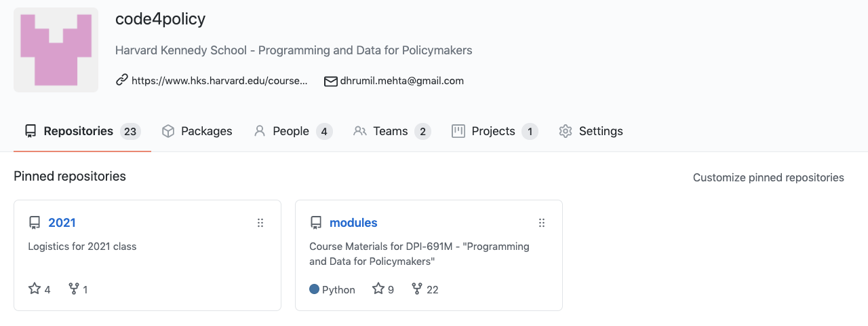Viewport: 868px width, 326px height.
Task: View stargazers of the 2021 repository
Action: coord(39,289)
